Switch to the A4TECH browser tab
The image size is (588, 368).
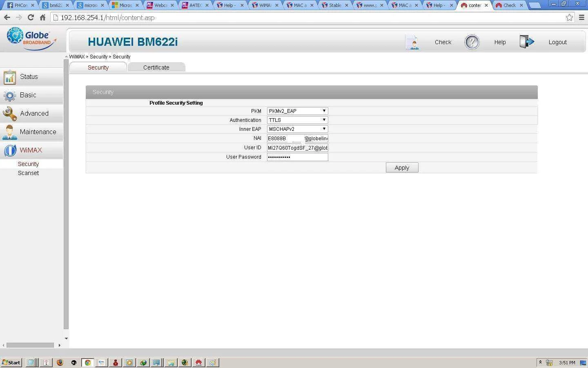pos(195,5)
